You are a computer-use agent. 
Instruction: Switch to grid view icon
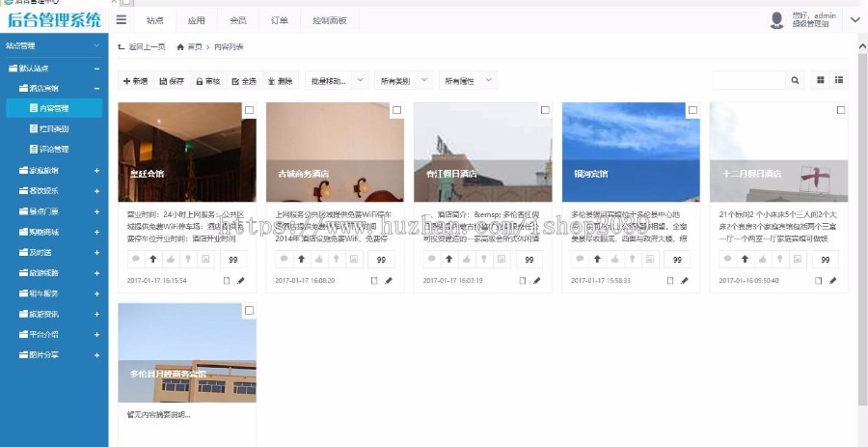(x=821, y=80)
